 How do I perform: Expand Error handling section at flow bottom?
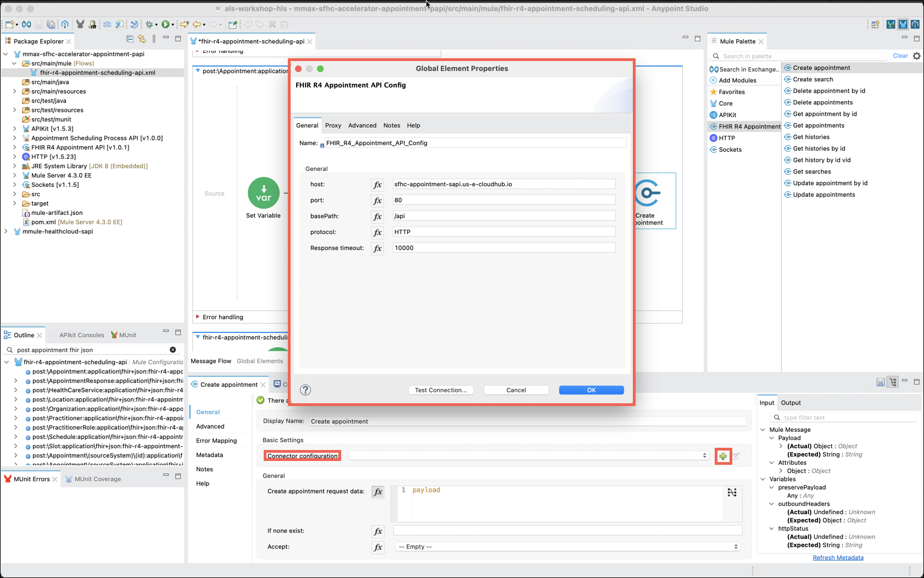[198, 317]
